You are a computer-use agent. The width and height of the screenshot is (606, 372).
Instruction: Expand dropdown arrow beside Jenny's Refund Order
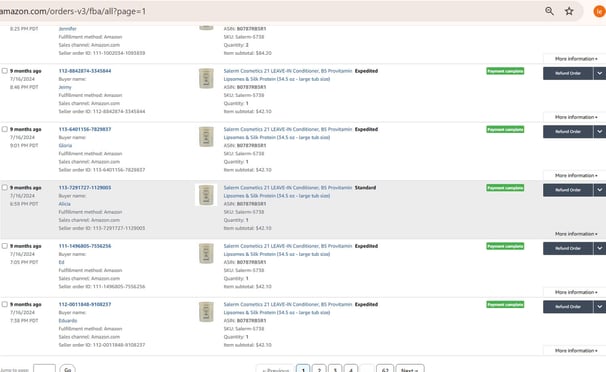point(599,73)
